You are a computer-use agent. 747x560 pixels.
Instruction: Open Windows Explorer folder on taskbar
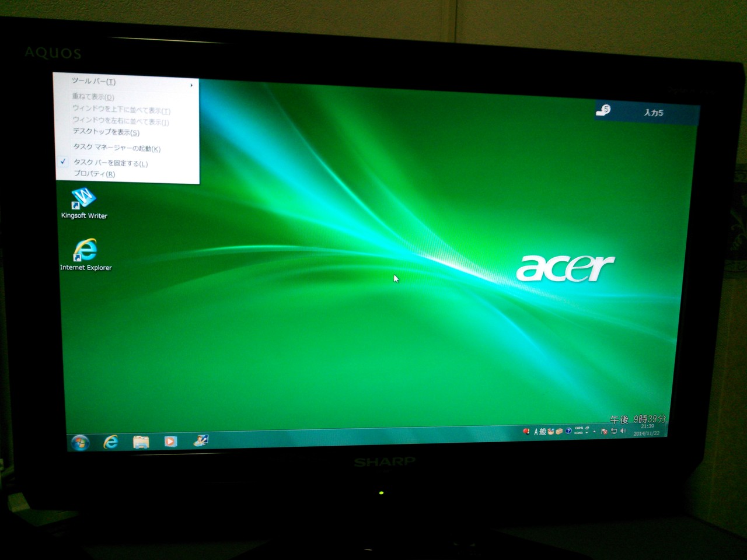(x=141, y=442)
